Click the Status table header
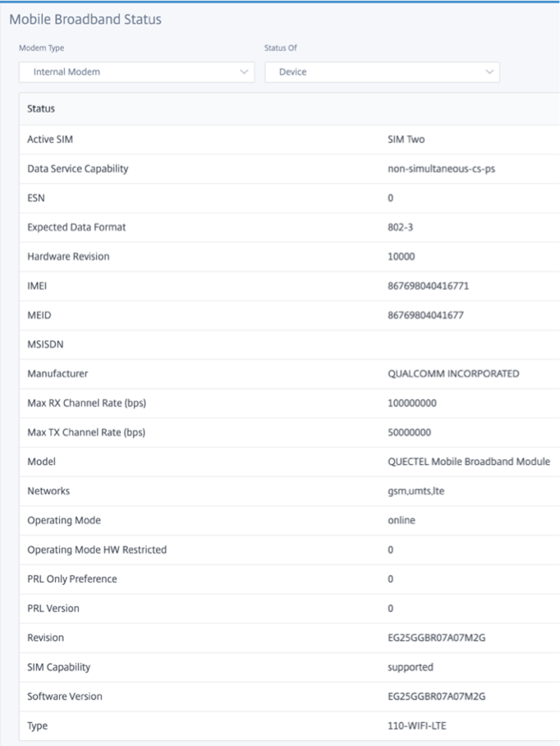This screenshot has width=560, height=746. pos(41,108)
